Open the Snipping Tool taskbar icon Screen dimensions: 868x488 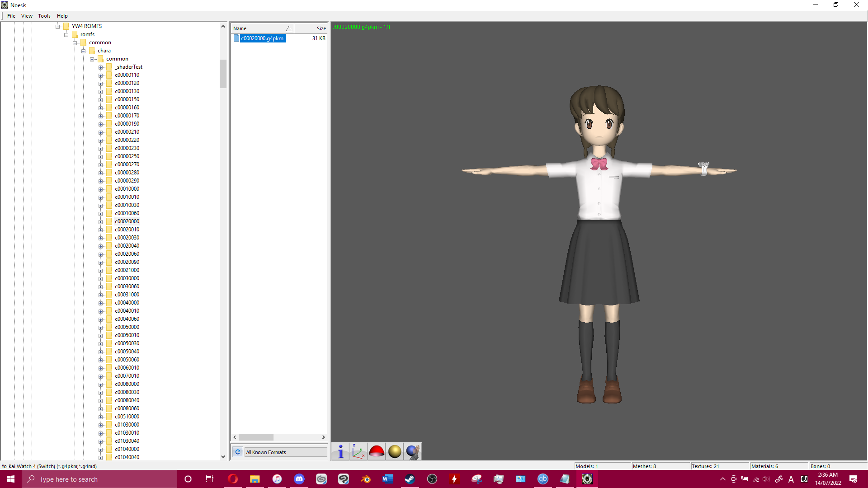click(x=476, y=479)
